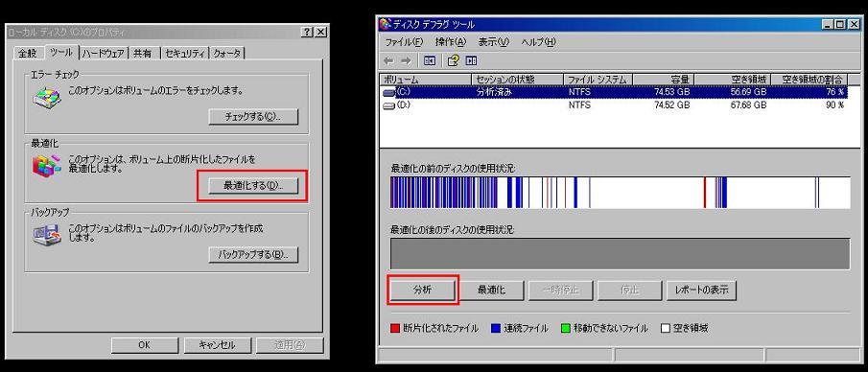Viewport: 868px width, 372px height.
Task: Open the 表示(V) menu
Action: pos(493,42)
